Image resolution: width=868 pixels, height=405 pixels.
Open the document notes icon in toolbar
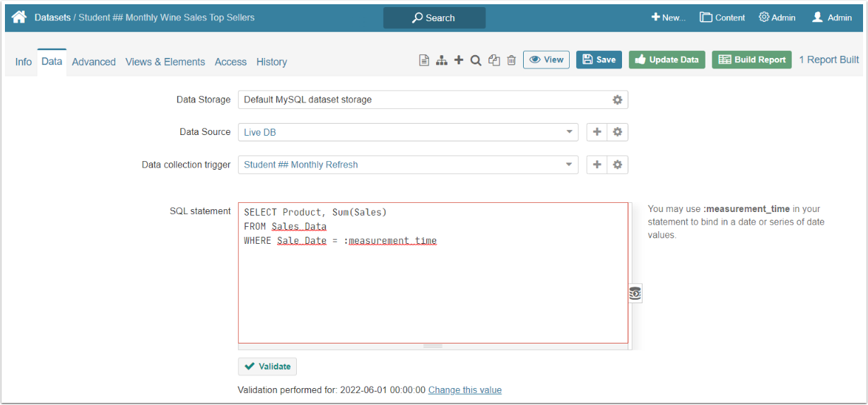pos(424,61)
